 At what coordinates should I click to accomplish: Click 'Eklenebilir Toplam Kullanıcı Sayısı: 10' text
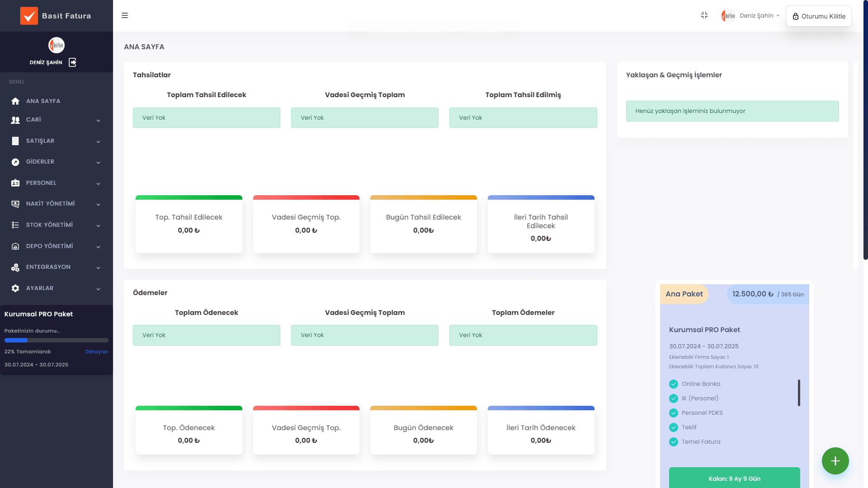[x=713, y=367]
